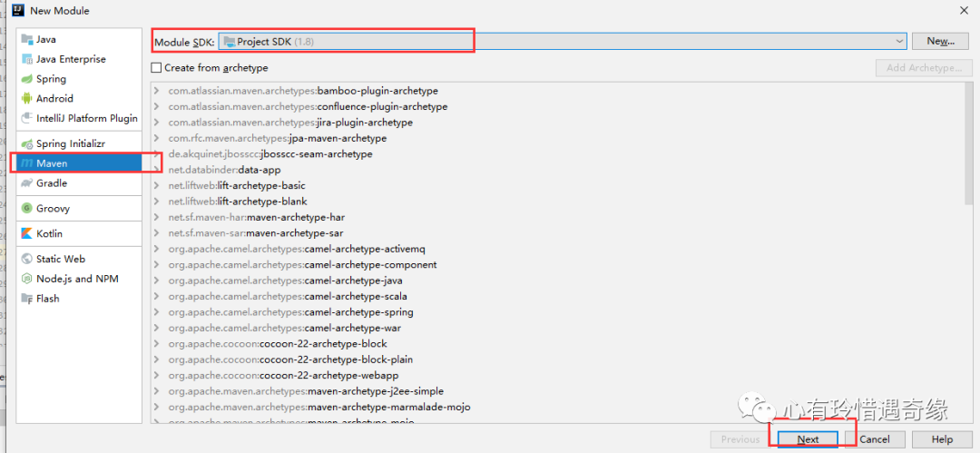Select cocoon-22-archetype-block-plain row
Image resolution: width=980 pixels, height=453 pixels.
[x=556, y=359]
